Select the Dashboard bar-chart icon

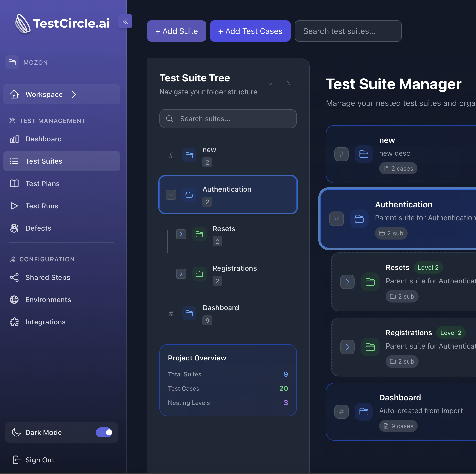click(x=14, y=139)
